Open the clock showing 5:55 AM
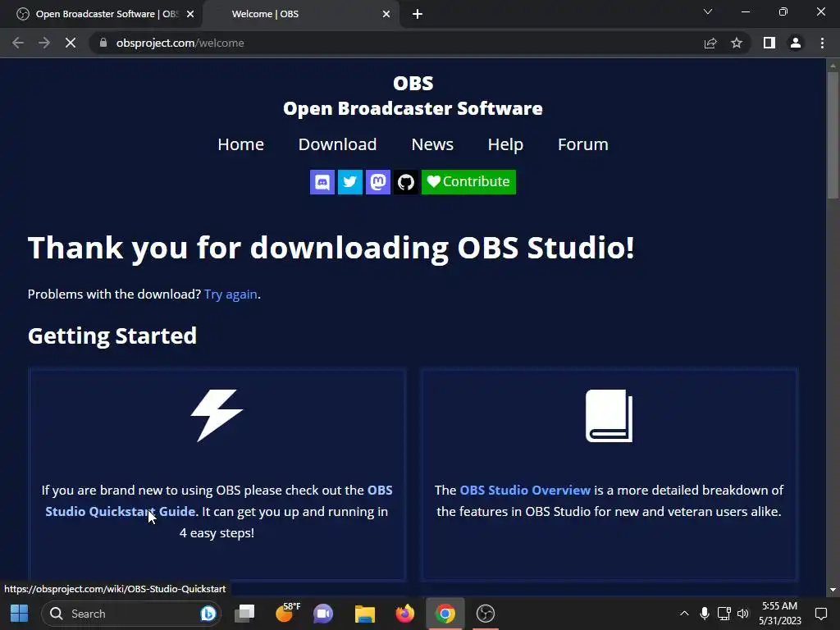 coord(780,614)
